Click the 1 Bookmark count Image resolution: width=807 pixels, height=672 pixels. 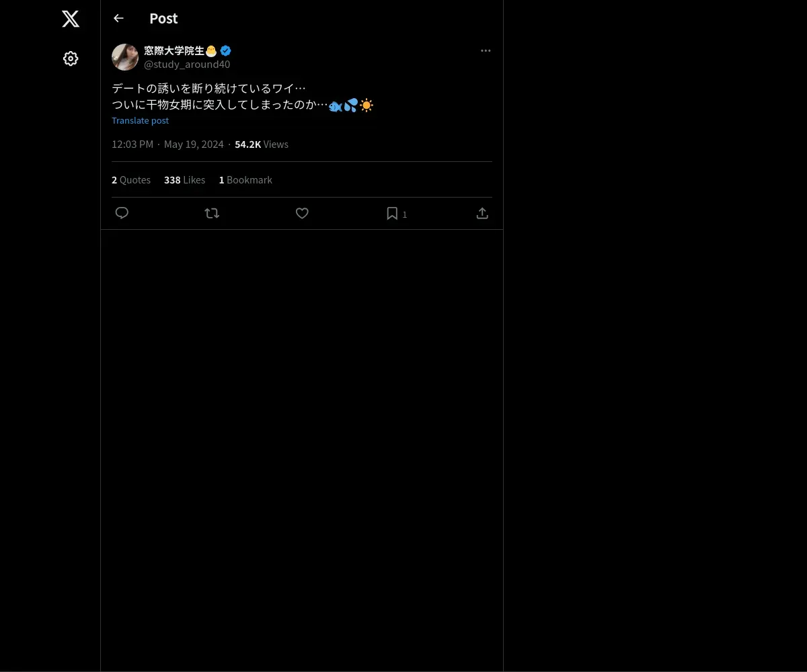pyautogui.click(x=245, y=179)
